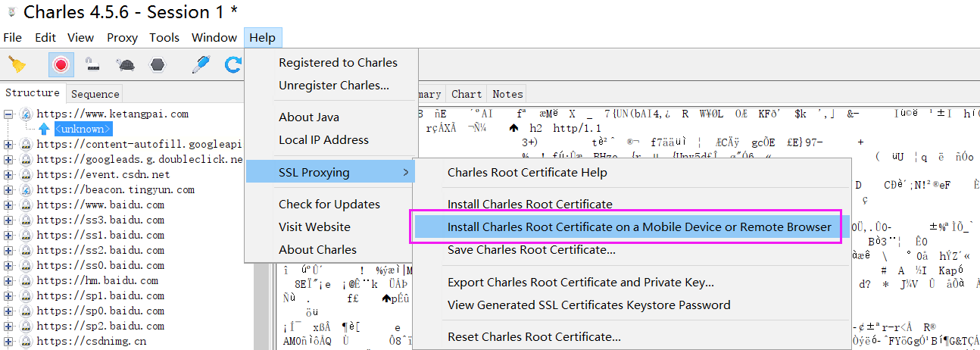Click globe lock icon beside hm.baidu.com
Image resolution: width=980 pixels, height=350 pixels.
pos(25,281)
